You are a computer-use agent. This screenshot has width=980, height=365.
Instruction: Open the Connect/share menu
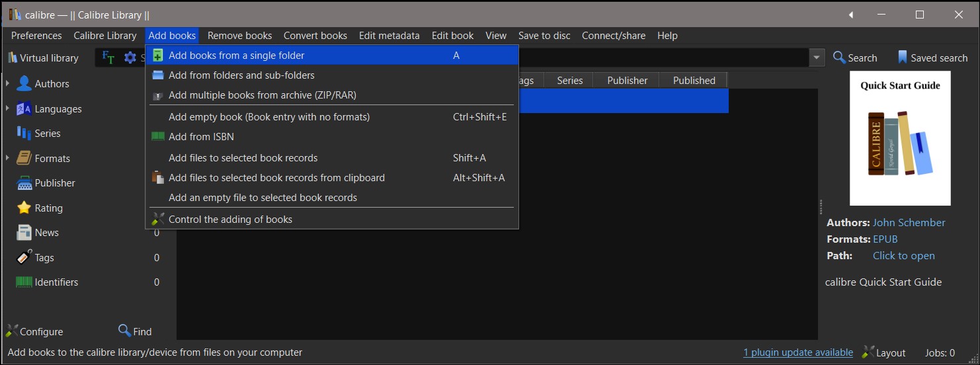614,36
